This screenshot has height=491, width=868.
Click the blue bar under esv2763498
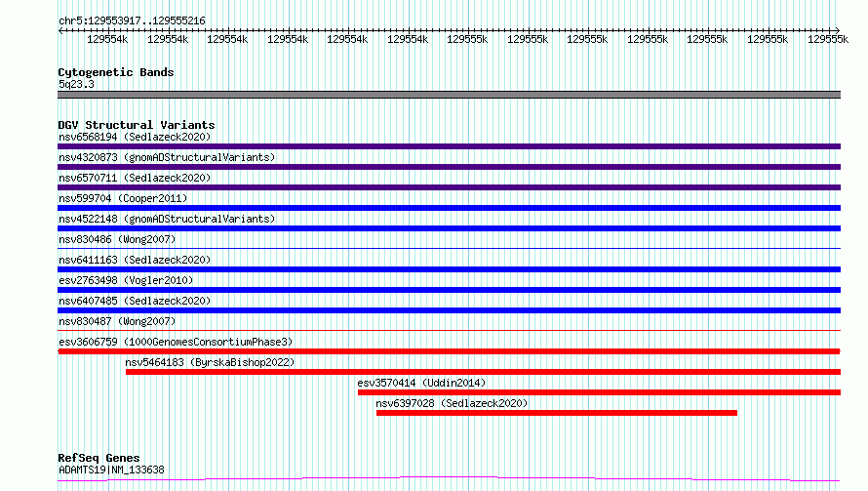[x=449, y=290]
